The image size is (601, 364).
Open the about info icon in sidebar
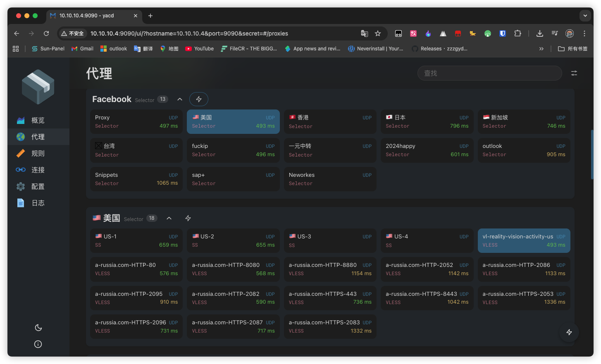38,344
